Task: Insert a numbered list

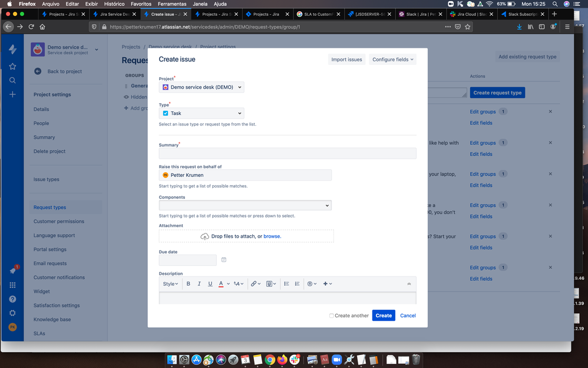Action: point(297,284)
